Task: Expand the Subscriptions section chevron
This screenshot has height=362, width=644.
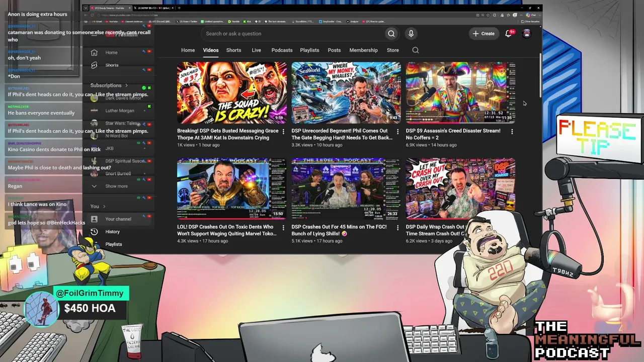Action: (127, 85)
